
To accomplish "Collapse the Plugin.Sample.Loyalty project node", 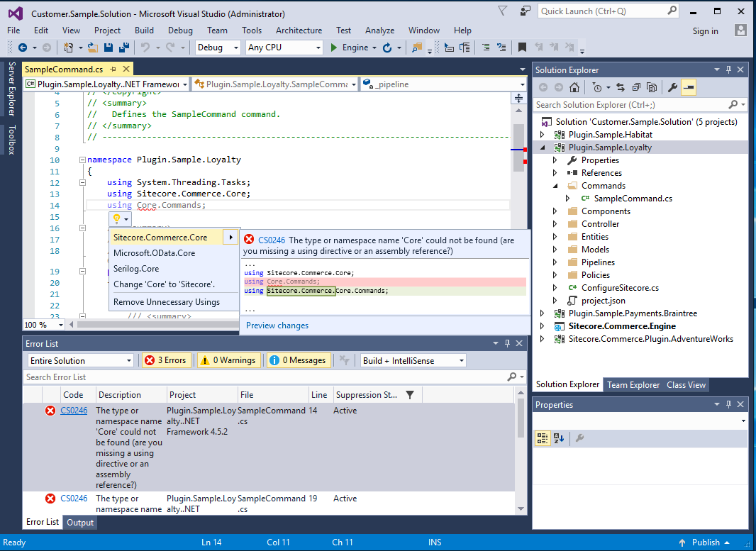I will pyautogui.click(x=543, y=148).
